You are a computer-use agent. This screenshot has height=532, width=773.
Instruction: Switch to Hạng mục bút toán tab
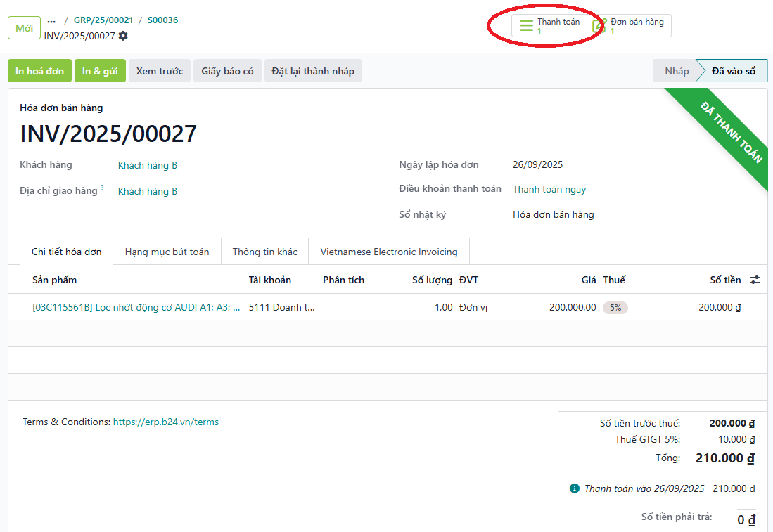167,252
